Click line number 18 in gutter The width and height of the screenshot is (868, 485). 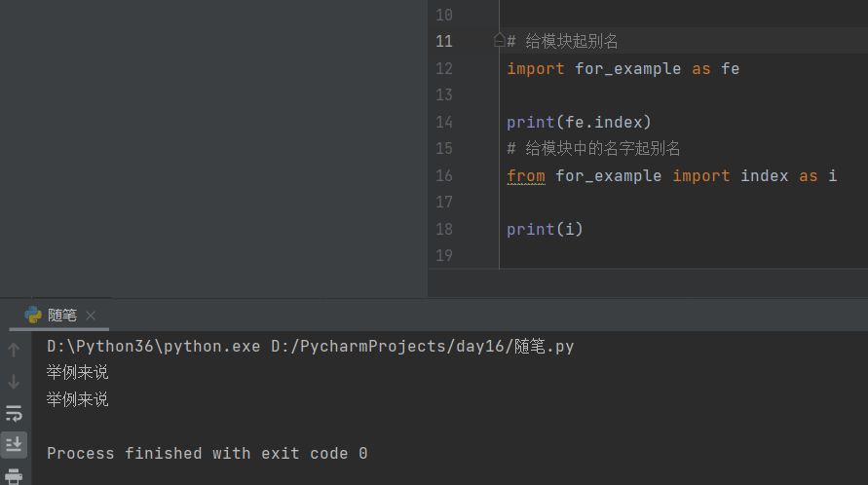(x=444, y=229)
